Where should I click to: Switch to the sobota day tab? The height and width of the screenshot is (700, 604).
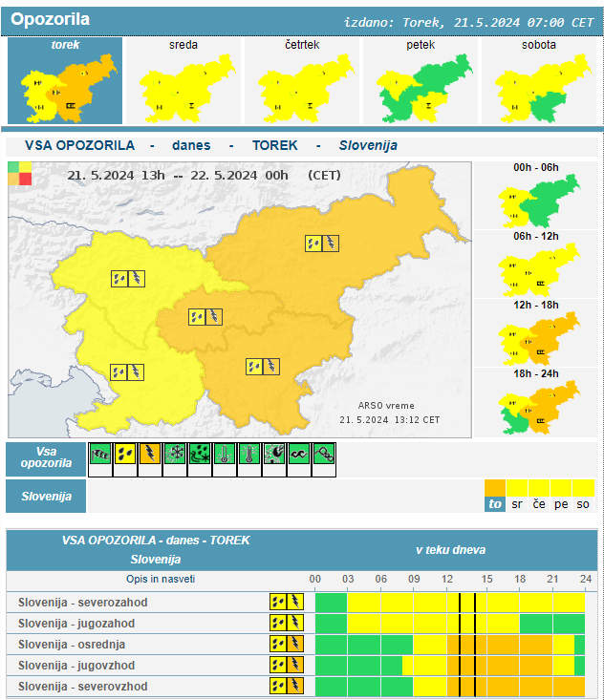click(539, 81)
